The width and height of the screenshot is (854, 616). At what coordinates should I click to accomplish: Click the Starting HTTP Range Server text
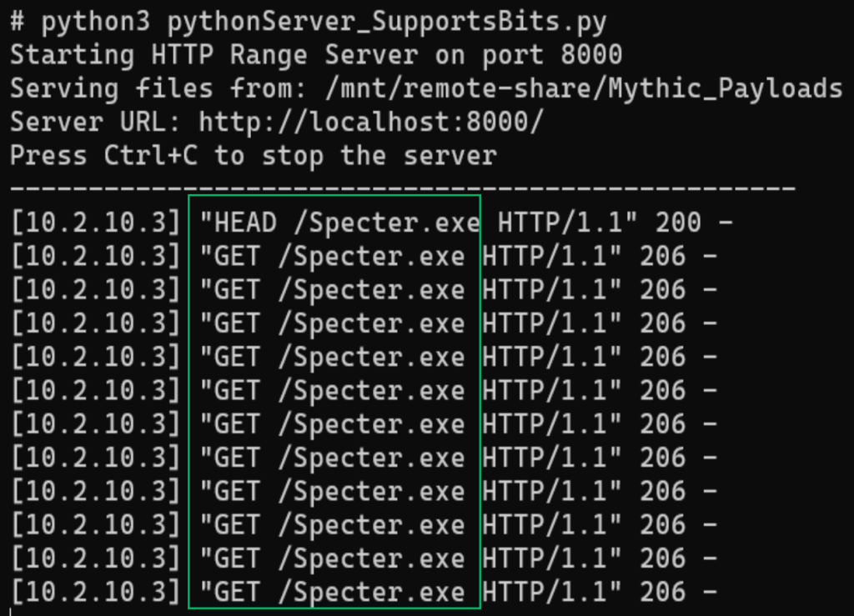tap(214, 55)
